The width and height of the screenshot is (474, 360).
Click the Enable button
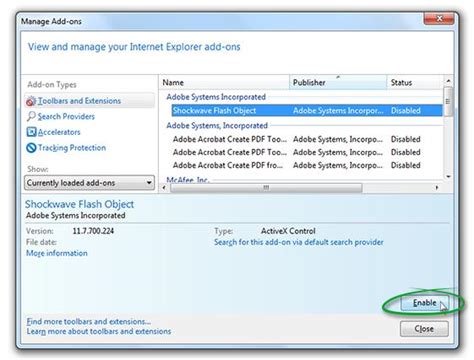coord(424,302)
